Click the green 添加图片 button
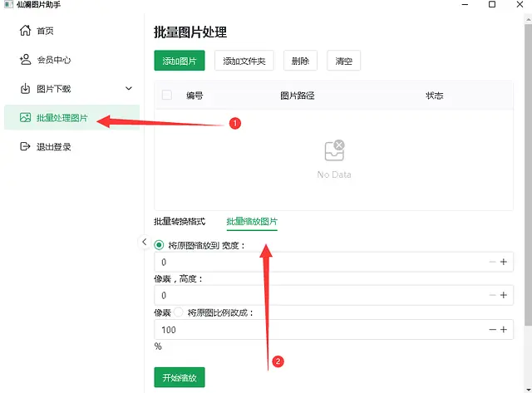532x393 pixels. click(x=180, y=61)
